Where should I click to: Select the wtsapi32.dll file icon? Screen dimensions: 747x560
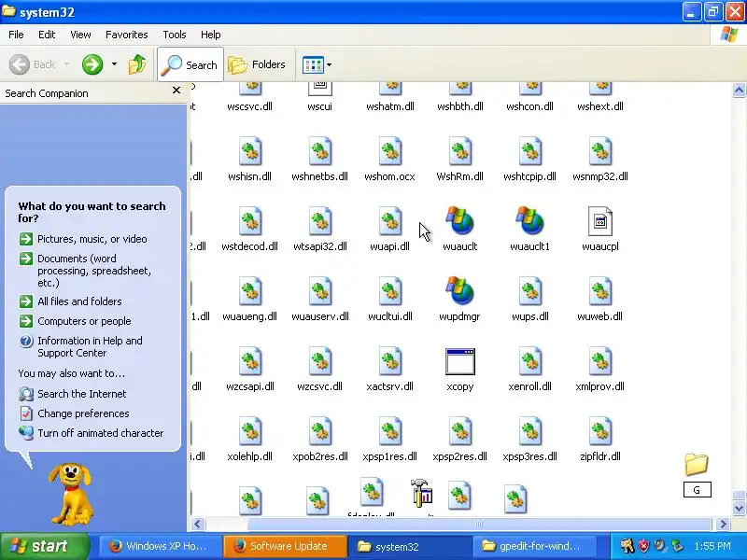(319, 221)
